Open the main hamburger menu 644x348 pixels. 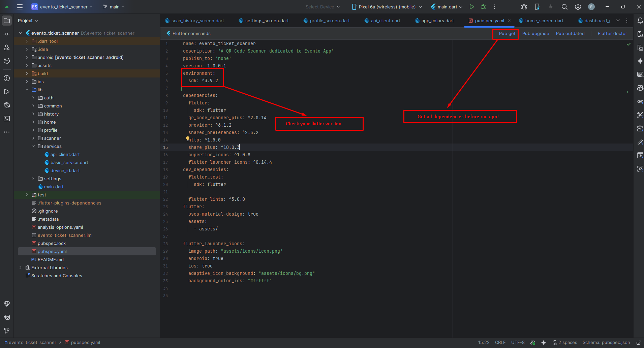coord(20,7)
